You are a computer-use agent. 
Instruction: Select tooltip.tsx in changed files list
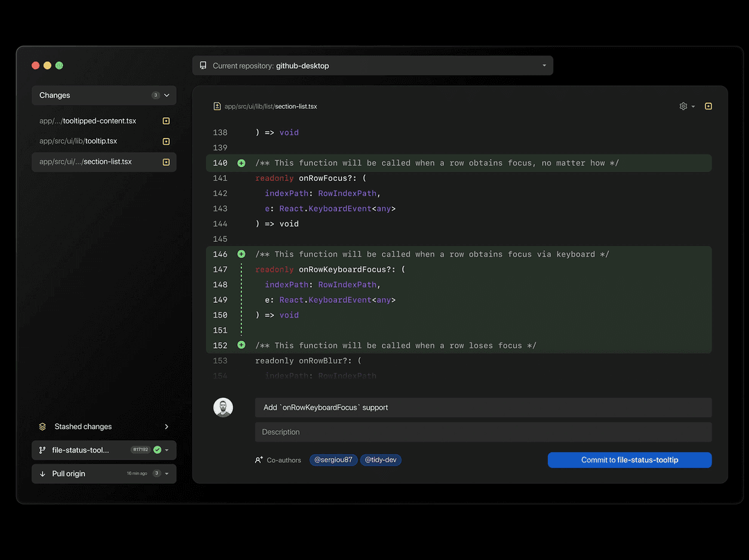tap(97, 141)
